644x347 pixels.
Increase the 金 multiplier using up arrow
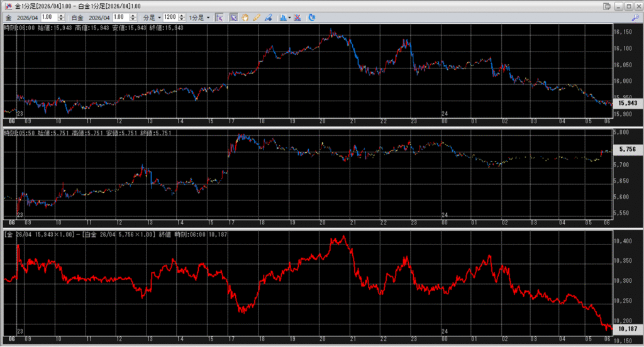63,15
